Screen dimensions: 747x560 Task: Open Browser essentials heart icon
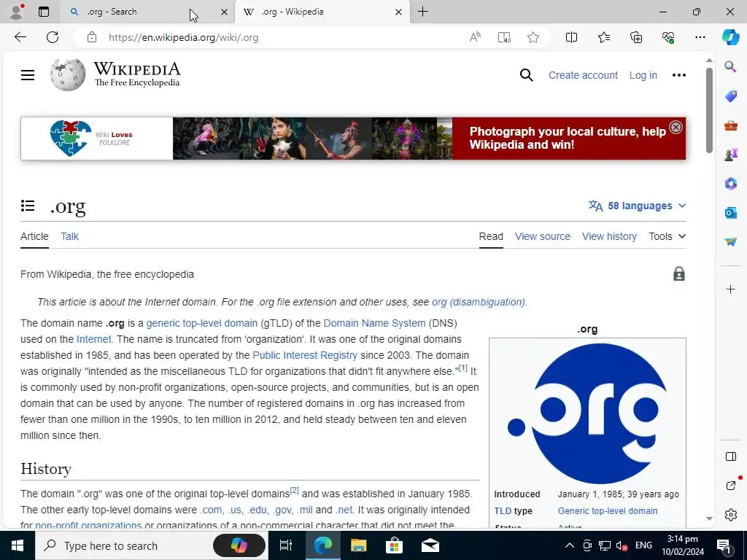pyautogui.click(x=668, y=37)
